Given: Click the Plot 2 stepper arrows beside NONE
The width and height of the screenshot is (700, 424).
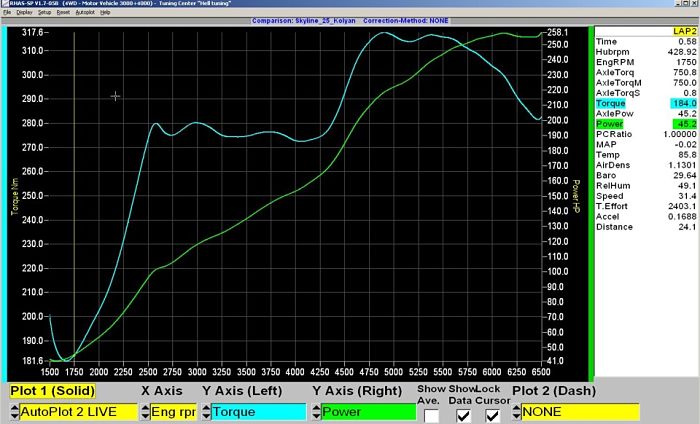Looking at the screenshot, I should [516, 412].
